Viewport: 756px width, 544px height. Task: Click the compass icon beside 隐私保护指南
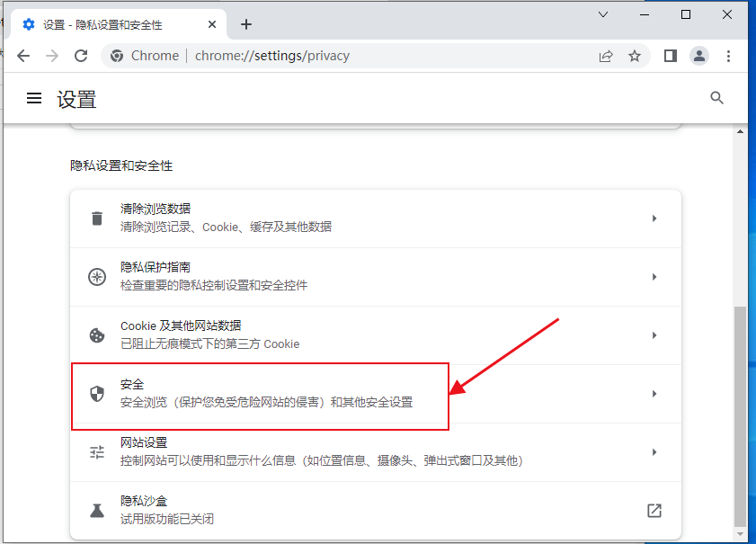coord(97,276)
